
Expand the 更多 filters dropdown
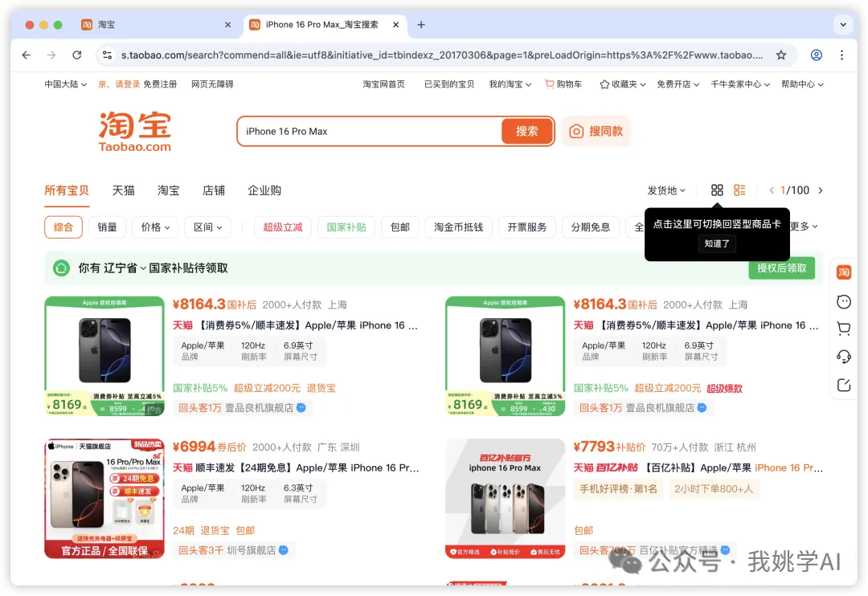804,227
